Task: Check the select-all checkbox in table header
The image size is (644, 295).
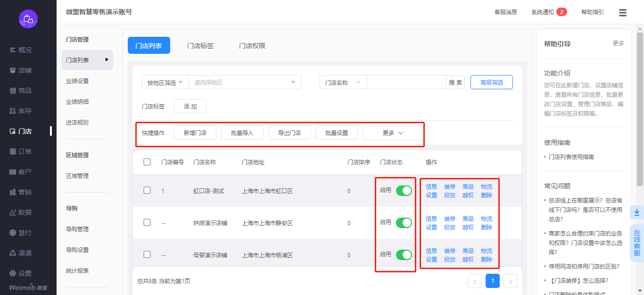Action: 147,162
